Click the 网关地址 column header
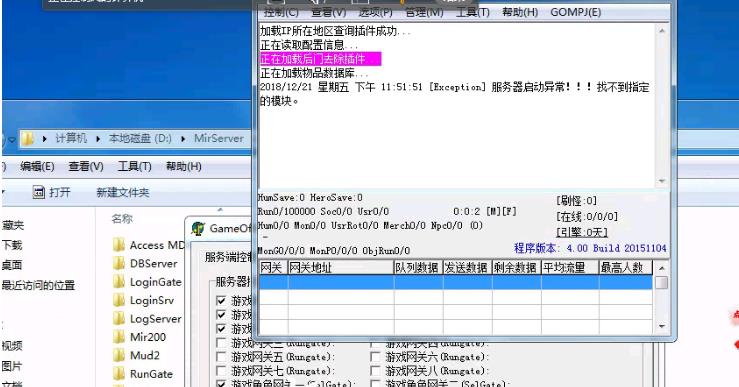Viewport: 739px width, 387px height. click(341, 268)
